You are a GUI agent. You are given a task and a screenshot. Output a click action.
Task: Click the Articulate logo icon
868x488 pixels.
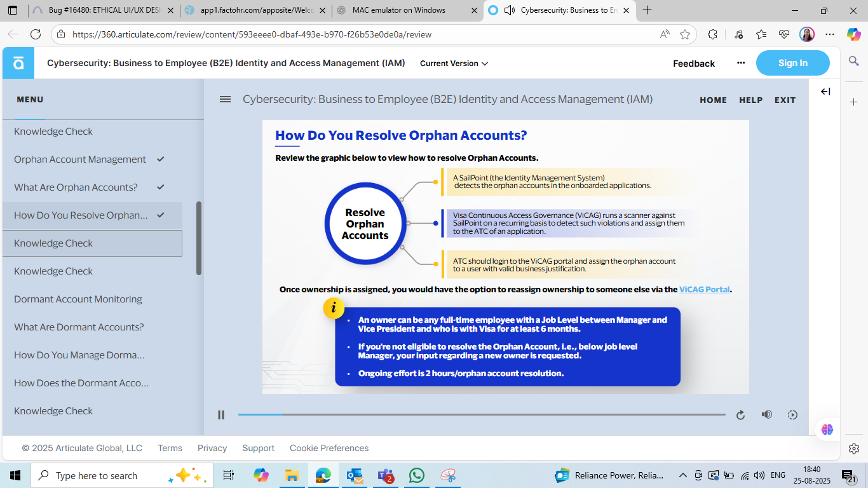[x=18, y=63]
